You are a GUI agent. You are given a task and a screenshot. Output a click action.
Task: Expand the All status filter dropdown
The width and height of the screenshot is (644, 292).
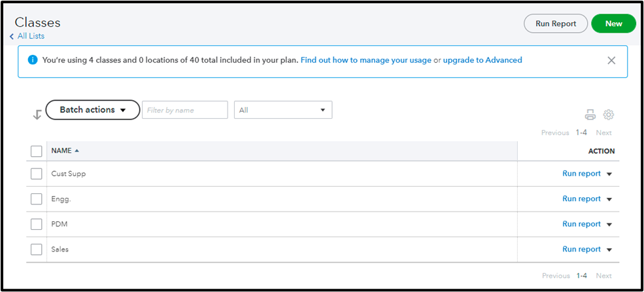click(283, 110)
